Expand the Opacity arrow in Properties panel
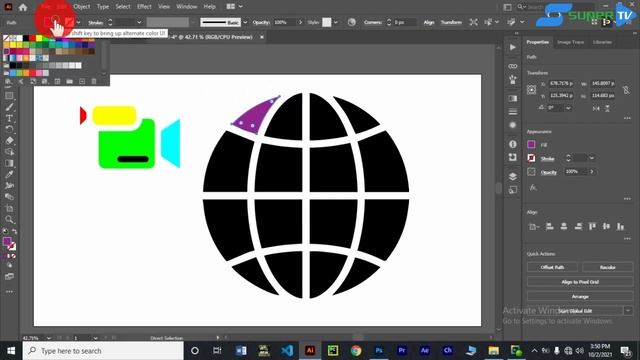Viewport: 640px width, 360px height. click(x=591, y=171)
